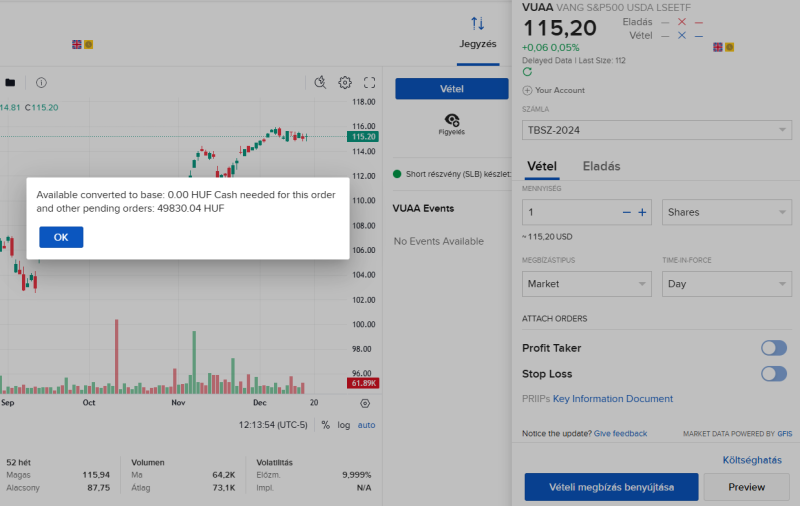Toggle log scale on chart
Viewport: 800px width, 506px height.
344,425
